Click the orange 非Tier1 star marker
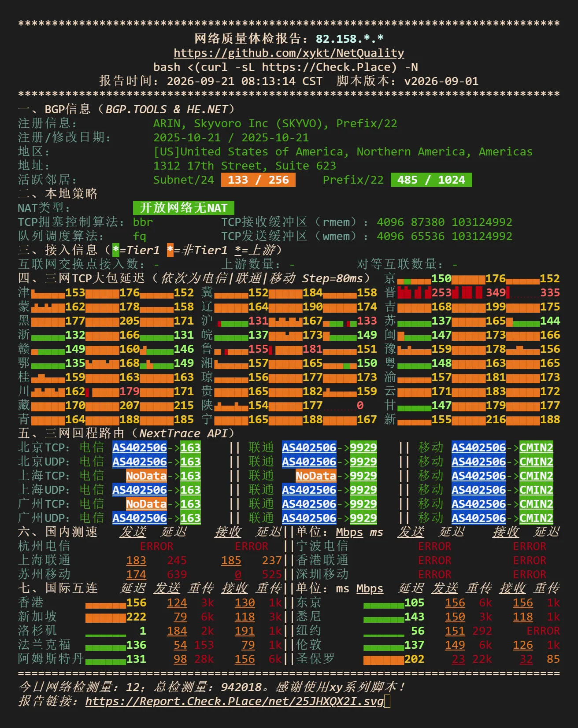 pyautogui.click(x=170, y=250)
